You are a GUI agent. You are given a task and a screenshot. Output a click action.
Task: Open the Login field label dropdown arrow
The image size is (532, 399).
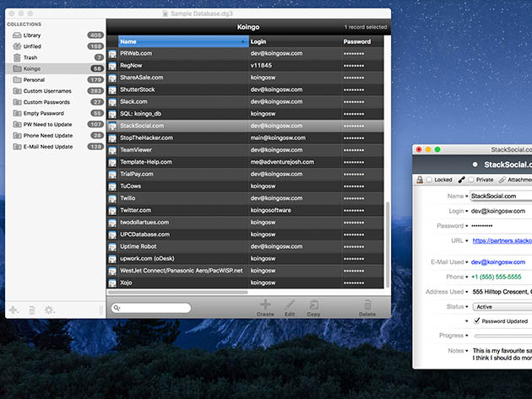coord(466,211)
